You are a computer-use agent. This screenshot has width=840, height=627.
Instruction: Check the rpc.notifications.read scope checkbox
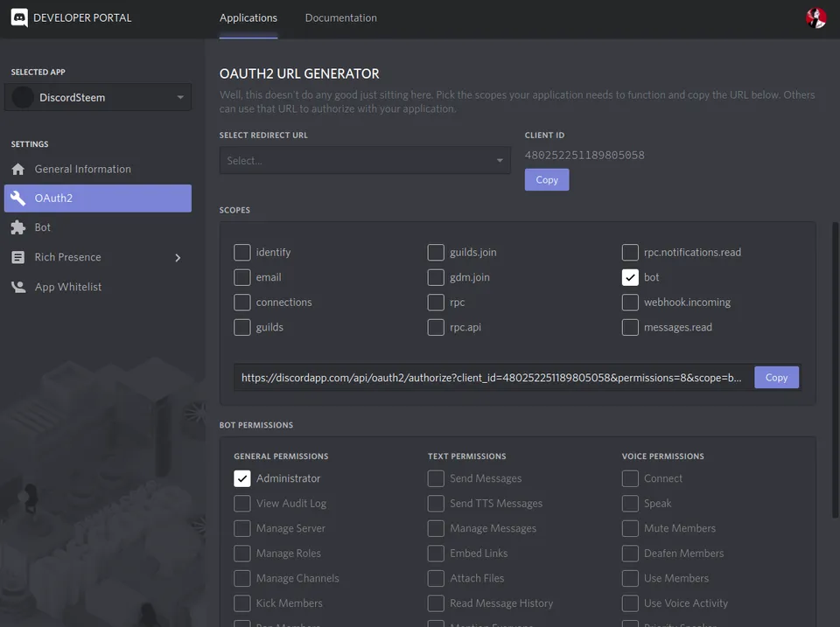point(630,252)
